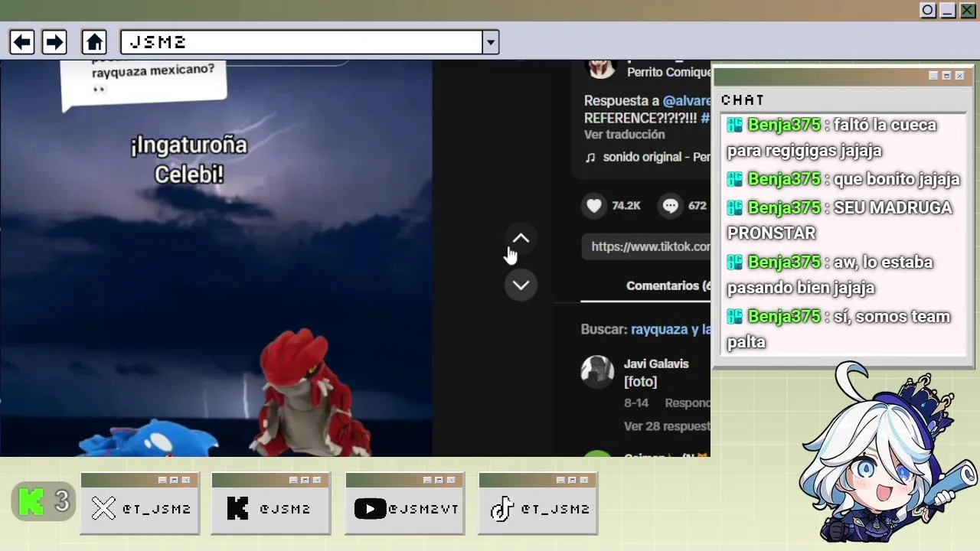Click the tiktok.com video URL field
Screen dimensions: 980x551
click(646, 246)
